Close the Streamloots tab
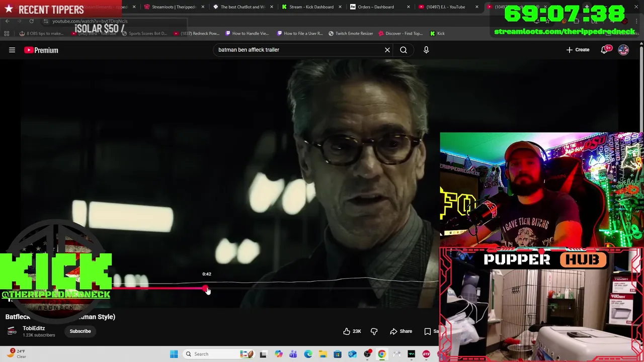 (203, 7)
